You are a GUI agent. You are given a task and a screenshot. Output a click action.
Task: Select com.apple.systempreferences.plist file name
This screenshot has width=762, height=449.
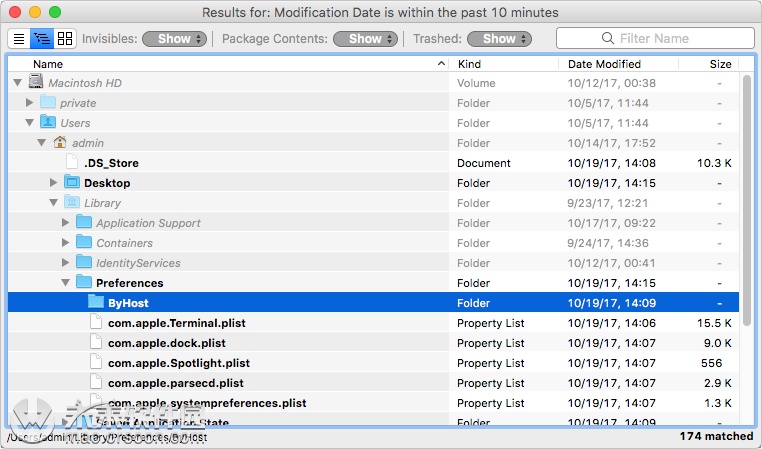[x=207, y=403]
